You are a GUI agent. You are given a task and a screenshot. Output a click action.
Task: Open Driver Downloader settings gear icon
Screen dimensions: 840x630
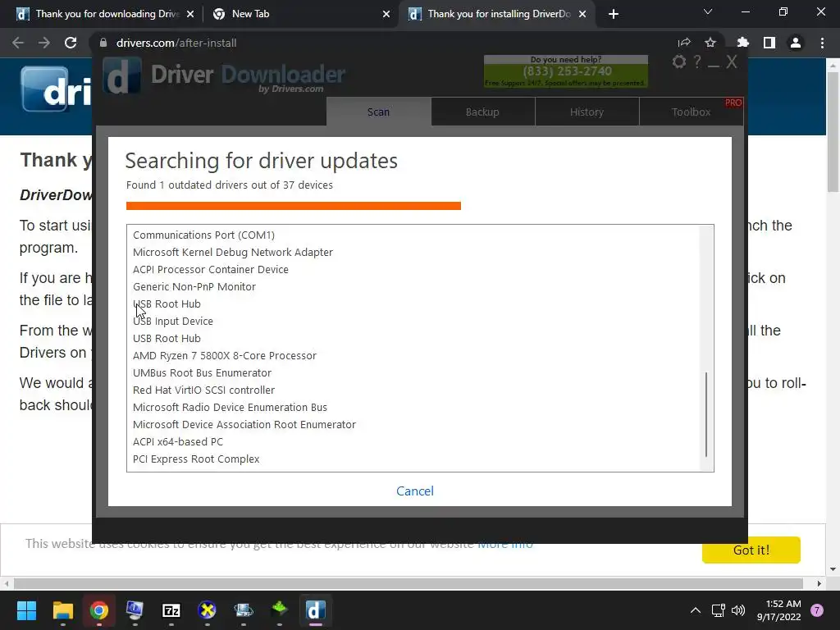678,62
